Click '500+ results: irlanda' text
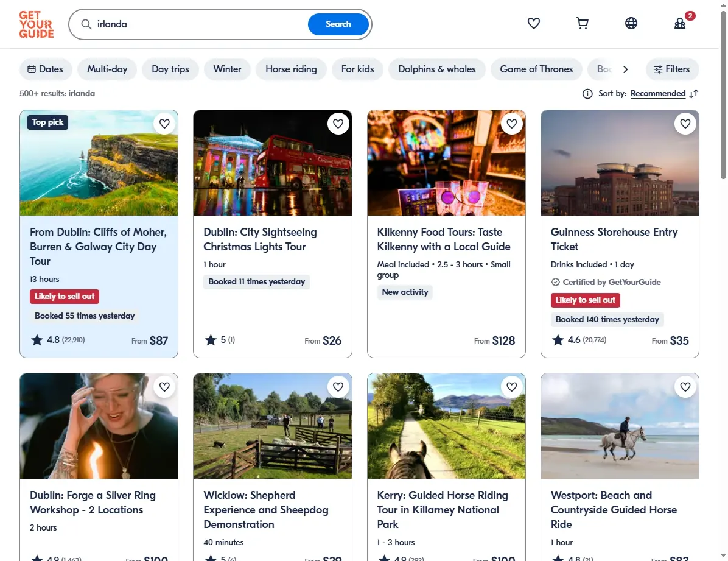 57,93
